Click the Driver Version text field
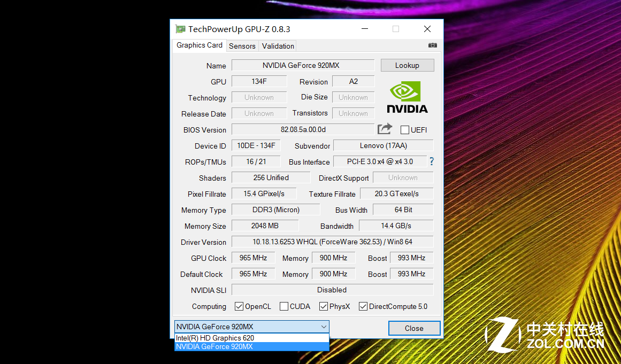621x364 pixels. [332, 242]
